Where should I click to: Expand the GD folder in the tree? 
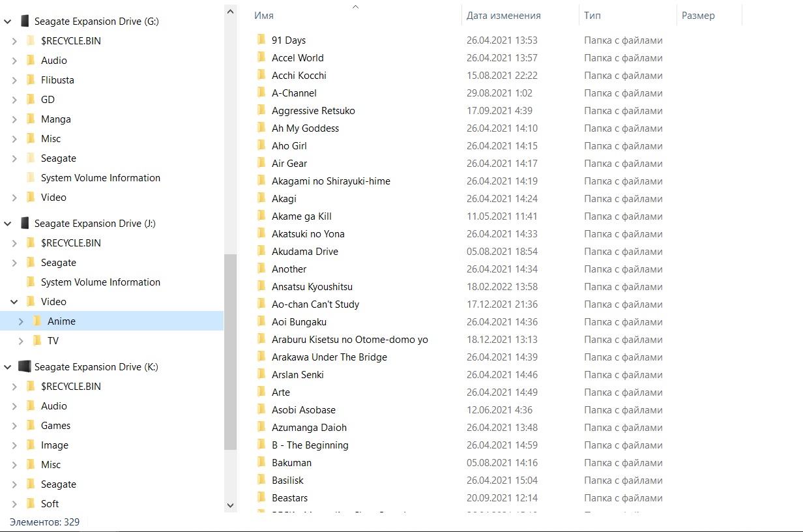(14, 100)
